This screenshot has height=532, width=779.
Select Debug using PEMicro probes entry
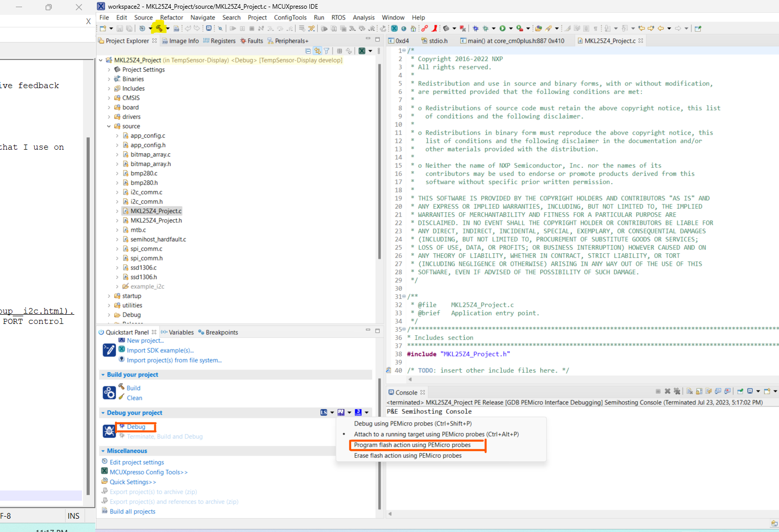tap(413, 424)
